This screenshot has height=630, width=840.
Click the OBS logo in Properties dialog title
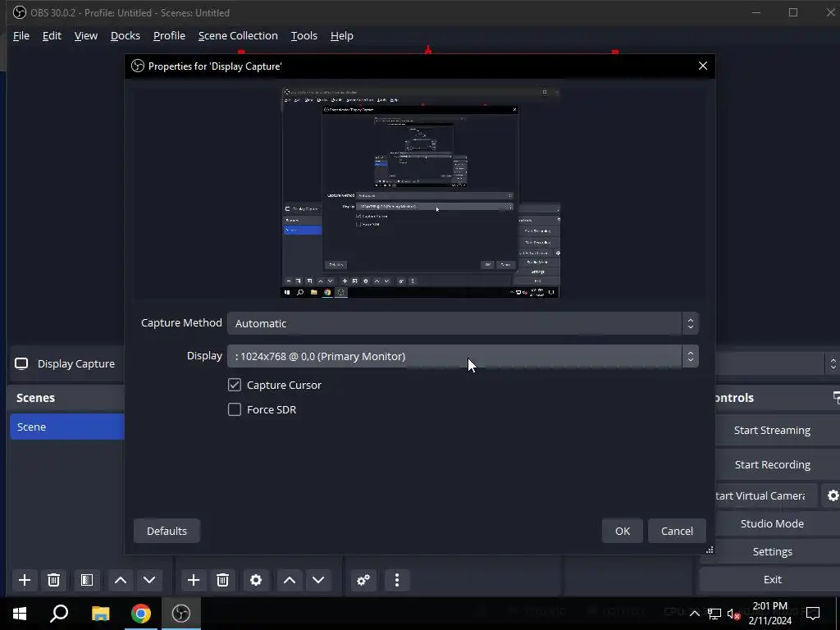(138, 66)
